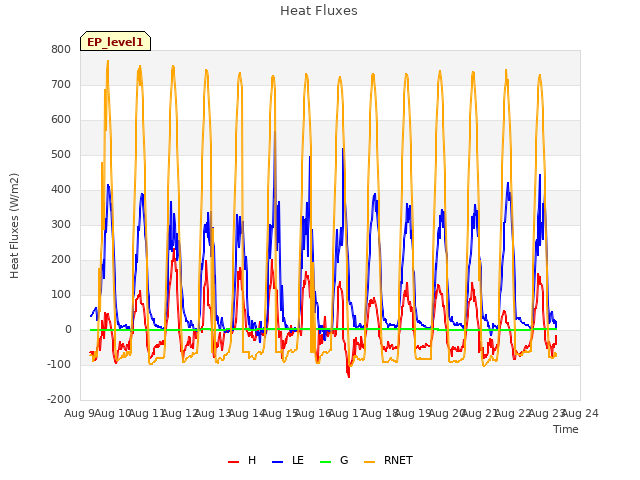Click the Aug 22 x-axis date label
640x480 pixels.
point(513,413)
